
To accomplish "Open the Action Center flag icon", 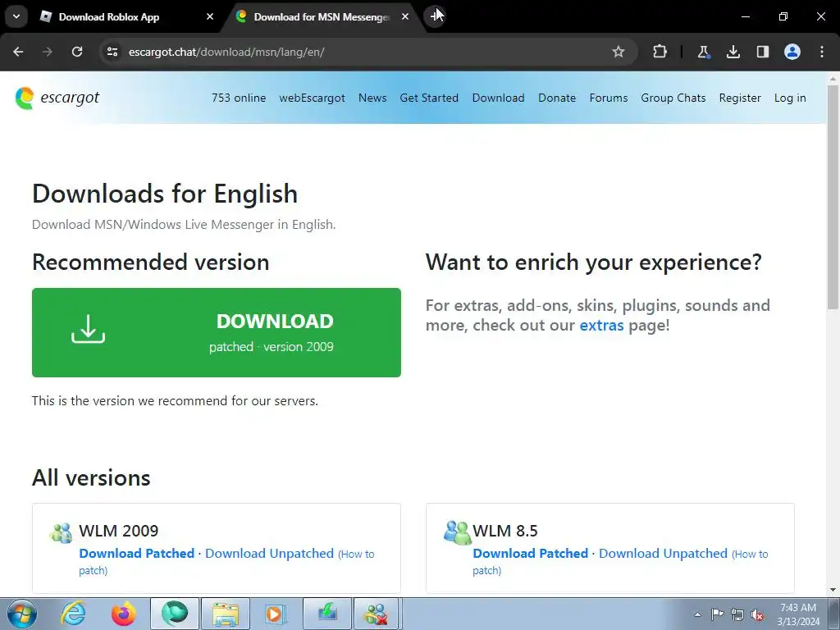I will point(717,614).
